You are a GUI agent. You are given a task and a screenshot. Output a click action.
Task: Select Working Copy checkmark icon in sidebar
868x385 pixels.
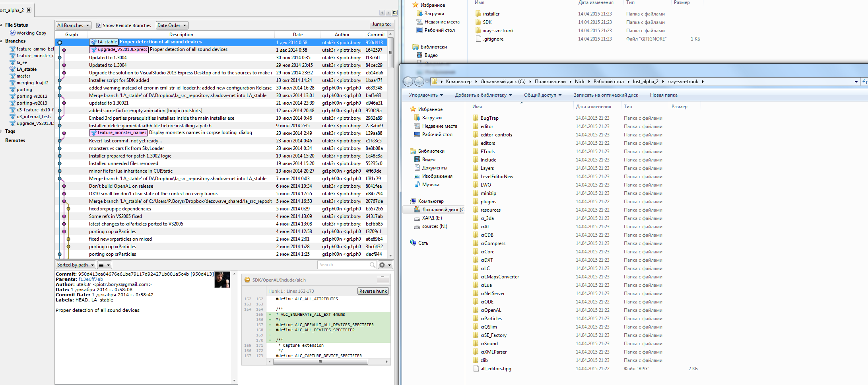[x=13, y=33]
